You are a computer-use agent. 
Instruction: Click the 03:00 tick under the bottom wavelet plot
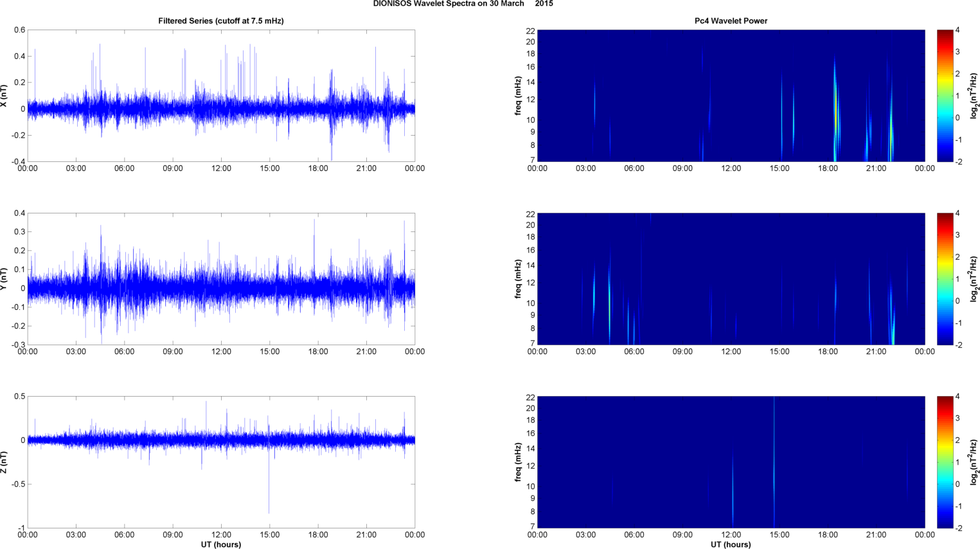585,535
